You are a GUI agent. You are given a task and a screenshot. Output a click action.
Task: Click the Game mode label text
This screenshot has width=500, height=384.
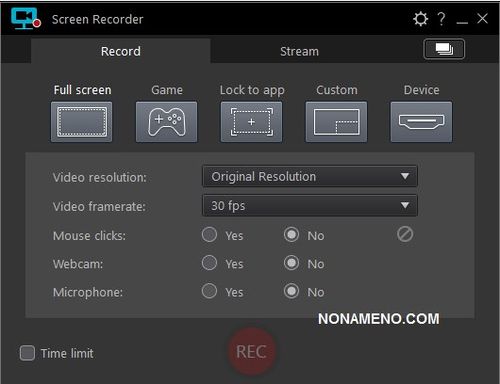[167, 90]
